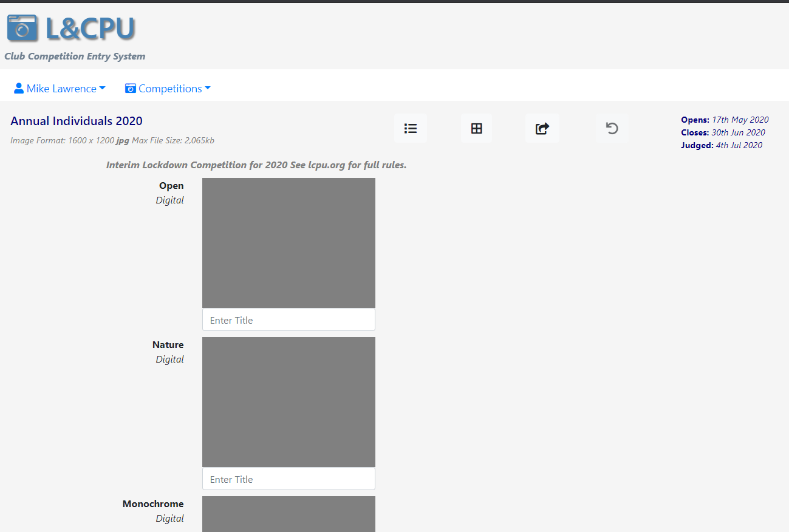Open the Competitions menu
Viewport: 789px width, 532px height.
click(x=170, y=89)
